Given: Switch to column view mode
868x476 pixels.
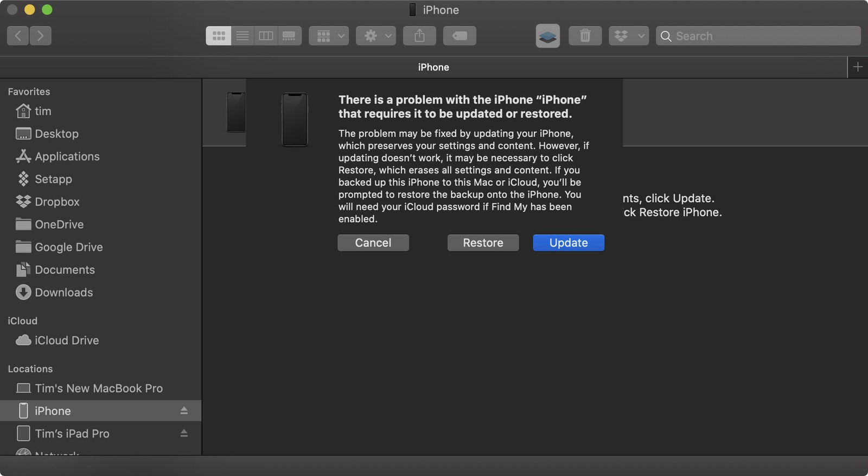Looking at the screenshot, I should click(x=266, y=36).
